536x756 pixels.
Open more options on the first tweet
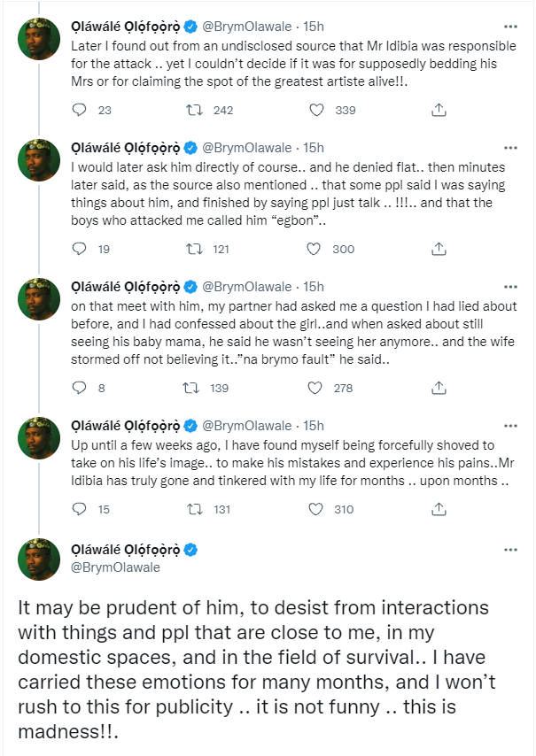pyautogui.click(x=510, y=8)
